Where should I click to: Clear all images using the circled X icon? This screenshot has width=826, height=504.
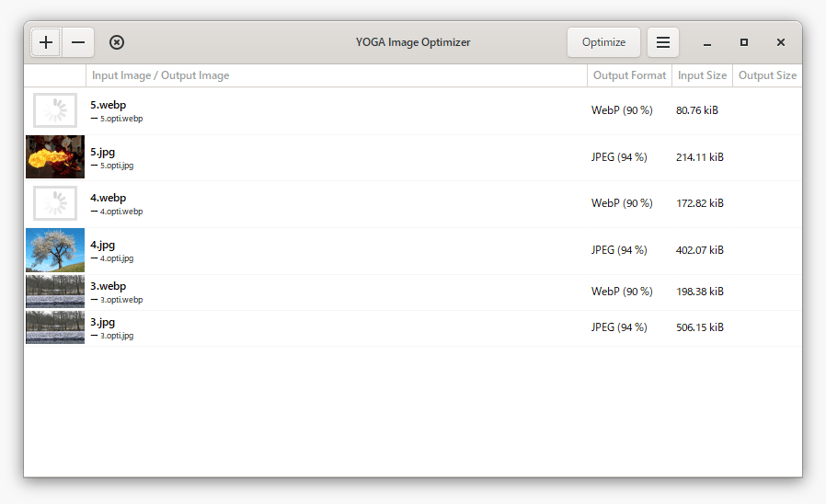(117, 42)
